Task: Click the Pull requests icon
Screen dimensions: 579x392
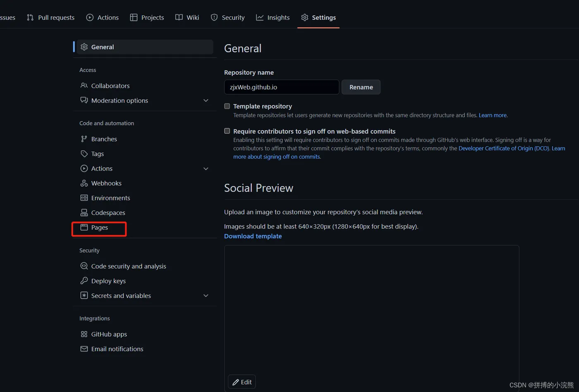Action: (x=30, y=17)
